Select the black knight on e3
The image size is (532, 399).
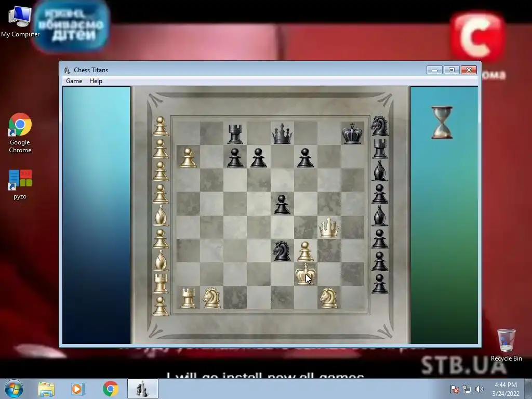click(x=282, y=251)
